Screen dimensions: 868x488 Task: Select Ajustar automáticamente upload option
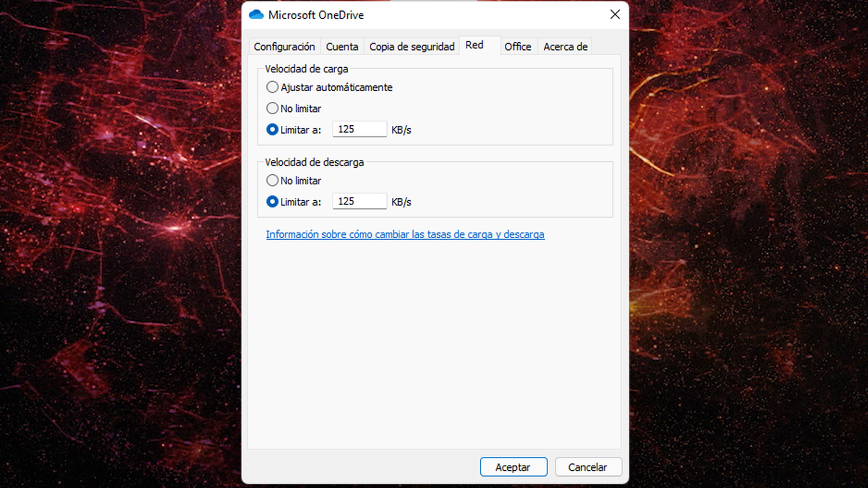(x=329, y=87)
